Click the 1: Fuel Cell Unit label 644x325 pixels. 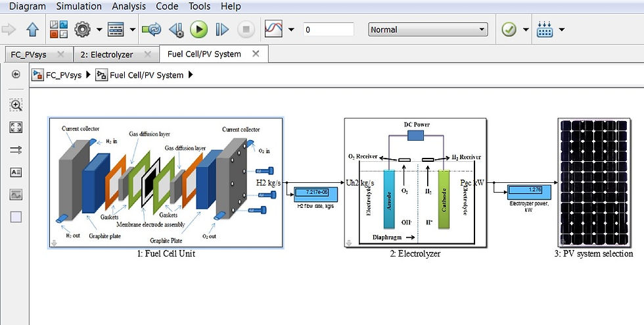tap(166, 254)
